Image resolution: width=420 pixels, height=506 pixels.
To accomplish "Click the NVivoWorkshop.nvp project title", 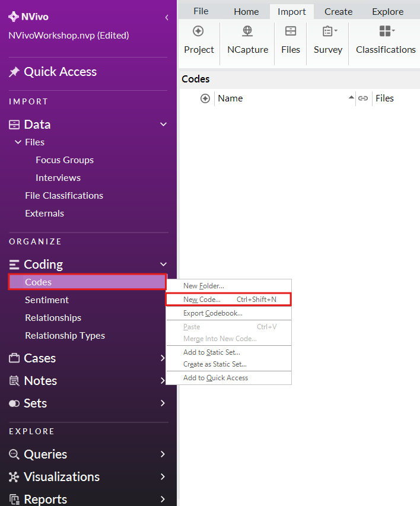I will [69, 36].
